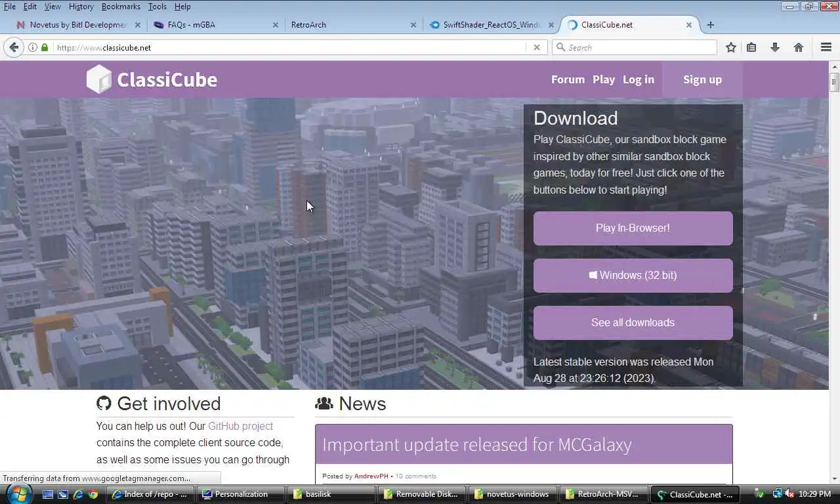Switch to basilisk taskbar window

pos(331,494)
